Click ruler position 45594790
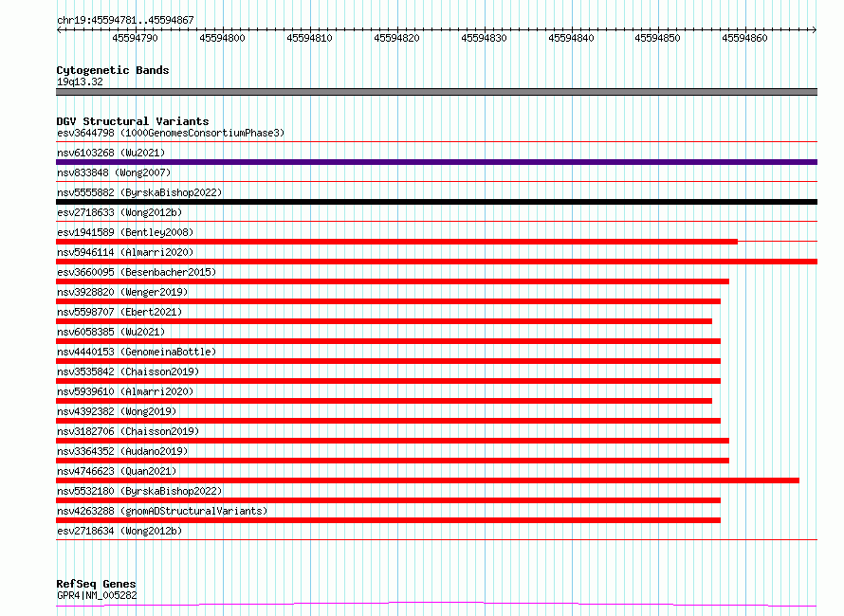The width and height of the screenshot is (844, 616). click(135, 38)
